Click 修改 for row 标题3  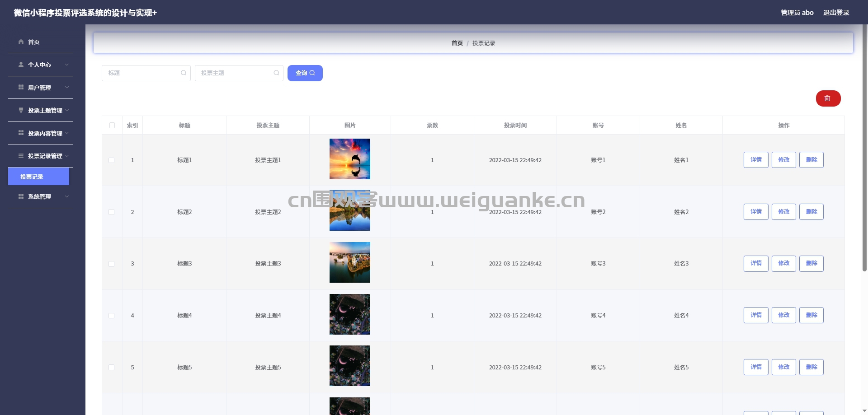click(x=784, y=263)
